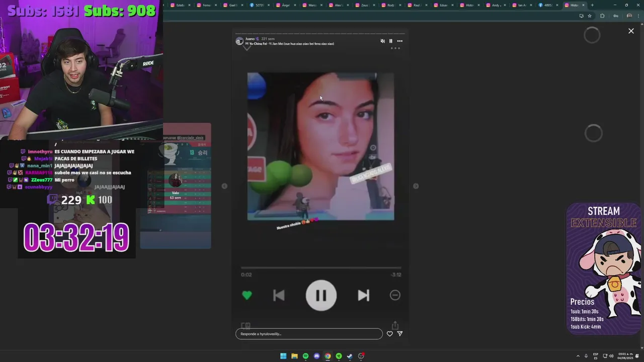The image size is (644, 362).
Task: Open Steam from the taskbar
Action: [350, 356]
